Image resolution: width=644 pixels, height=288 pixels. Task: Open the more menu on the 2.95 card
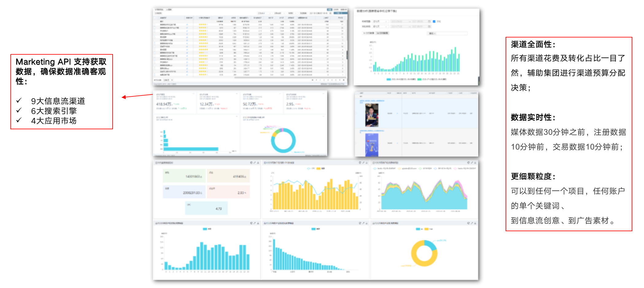click(x=324, y=94)
